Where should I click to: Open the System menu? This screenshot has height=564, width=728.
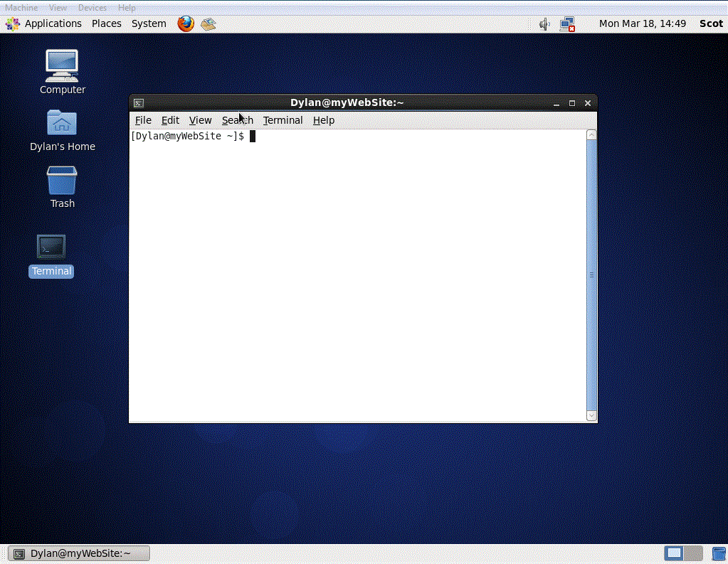click(149, 23)
